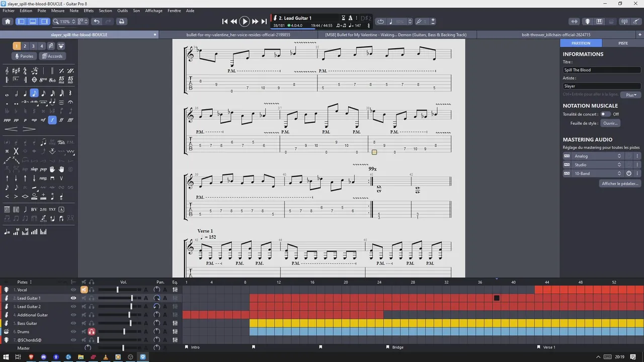Toggle visibility eye for Bass Guitar track
Screen dimensions: 644x362
(73, 323)
